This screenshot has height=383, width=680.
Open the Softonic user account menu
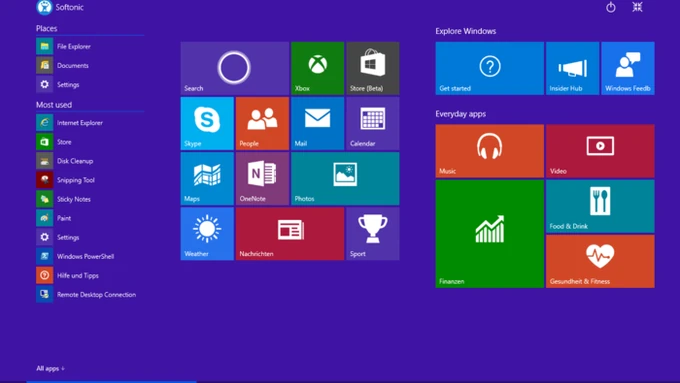coord(60,7)
